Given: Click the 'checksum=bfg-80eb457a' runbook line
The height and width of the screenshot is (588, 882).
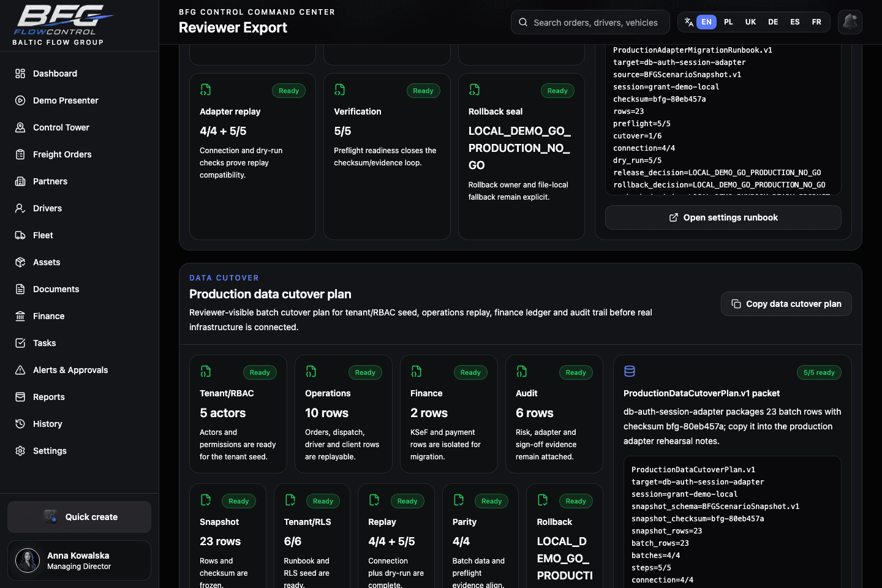Looking at the screenshot, I should click(x=660, y=99).
